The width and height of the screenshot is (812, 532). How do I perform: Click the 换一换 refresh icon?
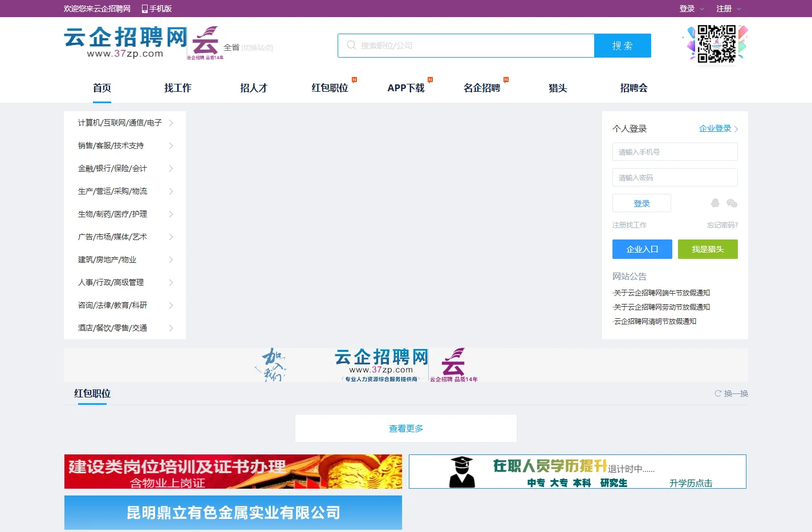[x=718, y=393]
